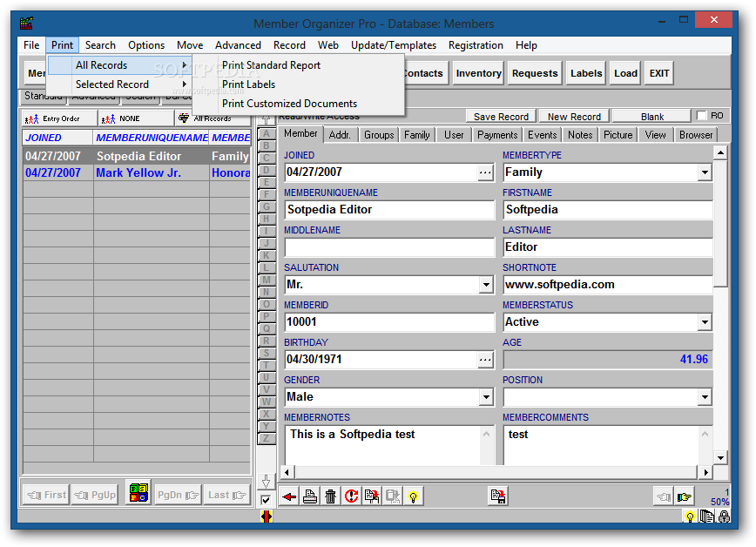Click the red-yellow splitter arrows icon
756x547 pixels.
tap(266, 517)
